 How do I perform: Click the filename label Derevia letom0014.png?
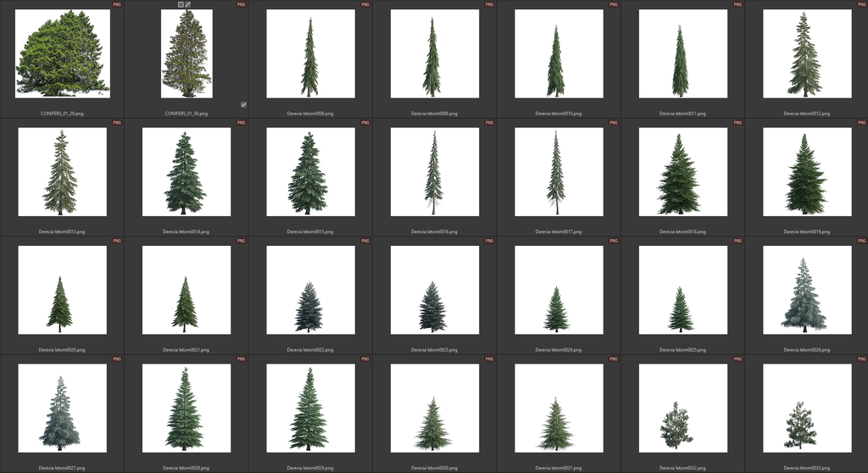(x=186, y=231)
